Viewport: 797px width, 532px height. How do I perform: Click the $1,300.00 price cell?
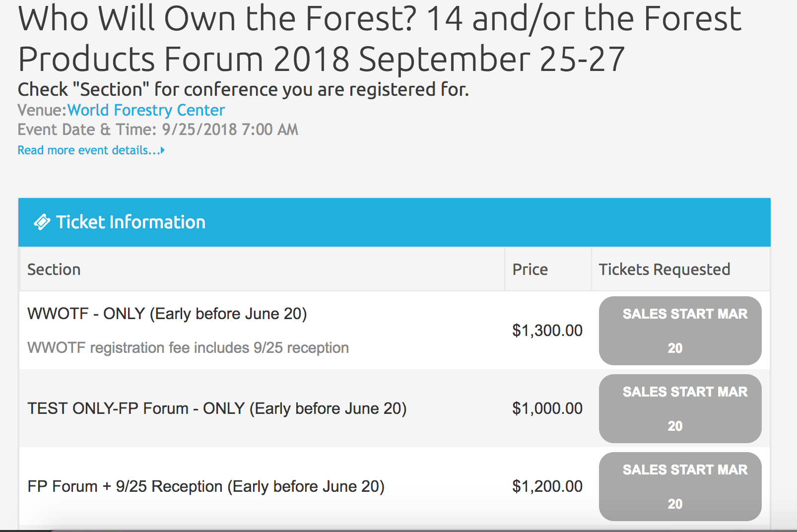tap(547, 331)
